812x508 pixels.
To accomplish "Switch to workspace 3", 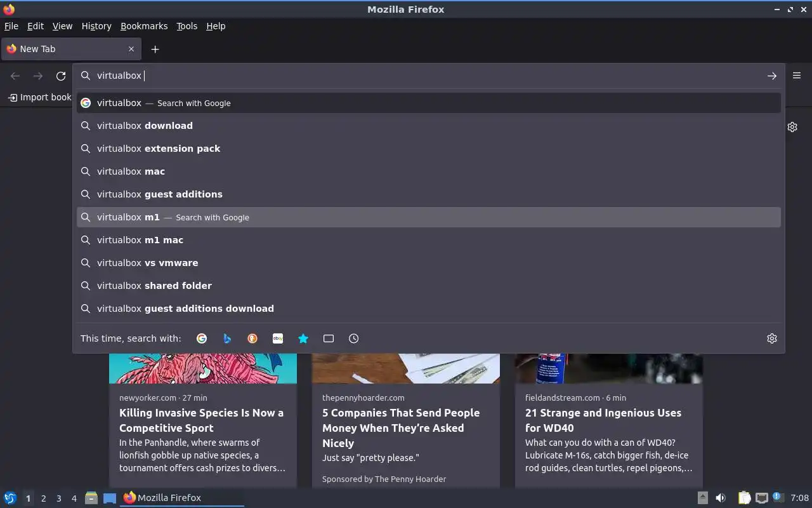I will tap(58, 498).
